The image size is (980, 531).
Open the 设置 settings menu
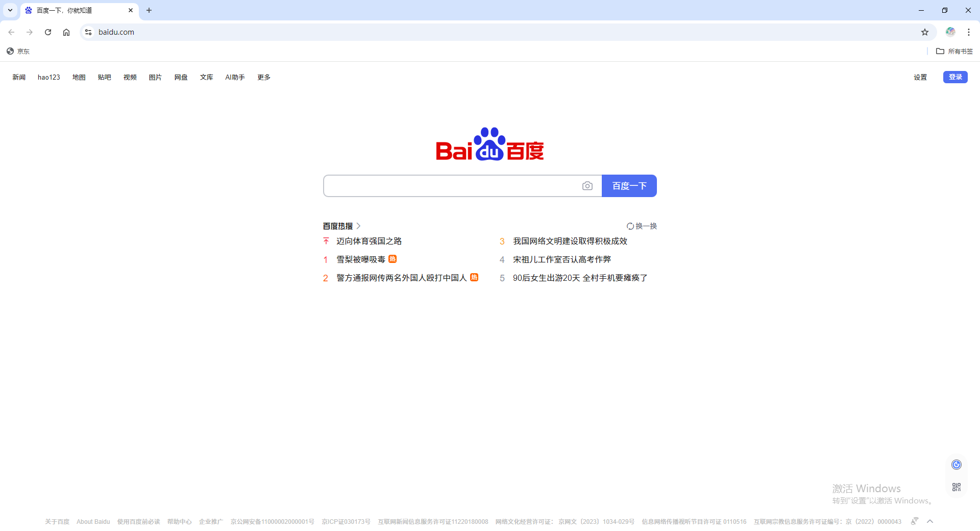click(x=920, y=77)
